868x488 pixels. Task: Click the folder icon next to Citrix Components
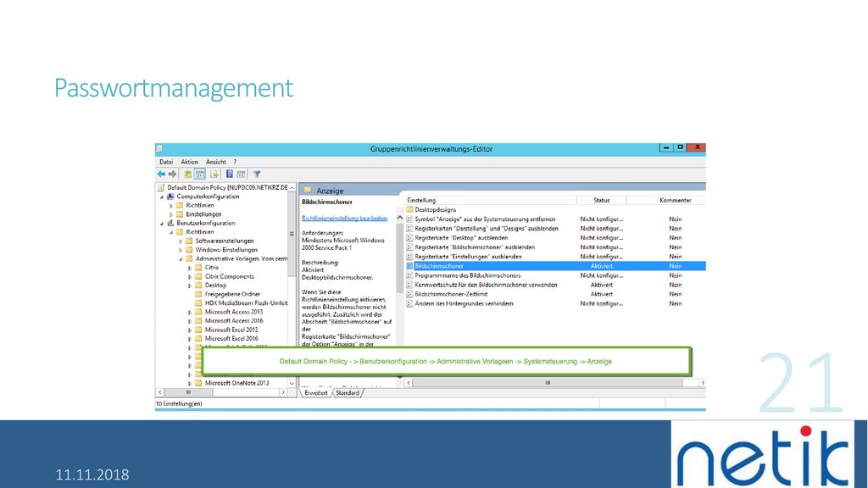pyautogui.click(x=198, y=277)
